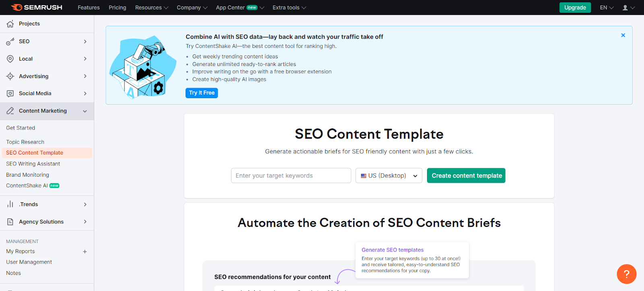Click Create content template button
Image resolution: width=644 pixels, height=291 pixels.
click(466, 175)
